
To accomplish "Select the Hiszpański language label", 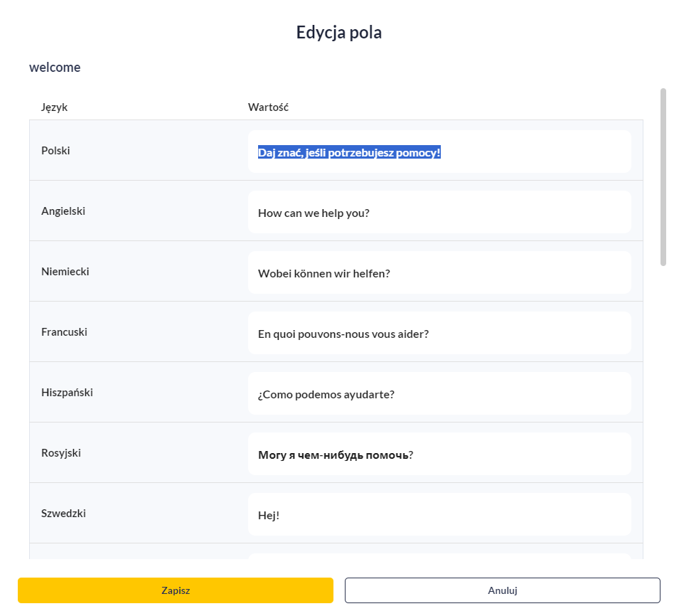I will pos(67,393).
